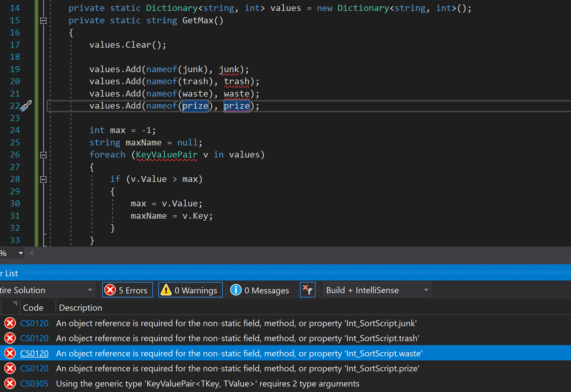Collapse the if block at line 28
This screenshot has height=392, width=571.
point(43,180)
